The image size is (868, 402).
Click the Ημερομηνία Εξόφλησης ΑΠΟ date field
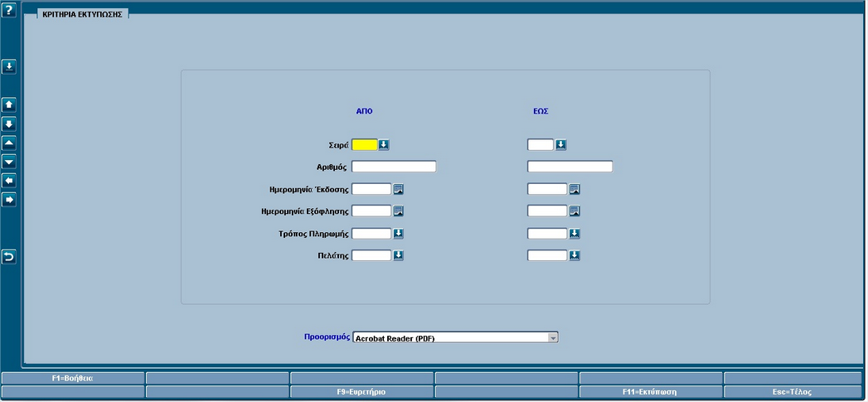click(372, 211)
